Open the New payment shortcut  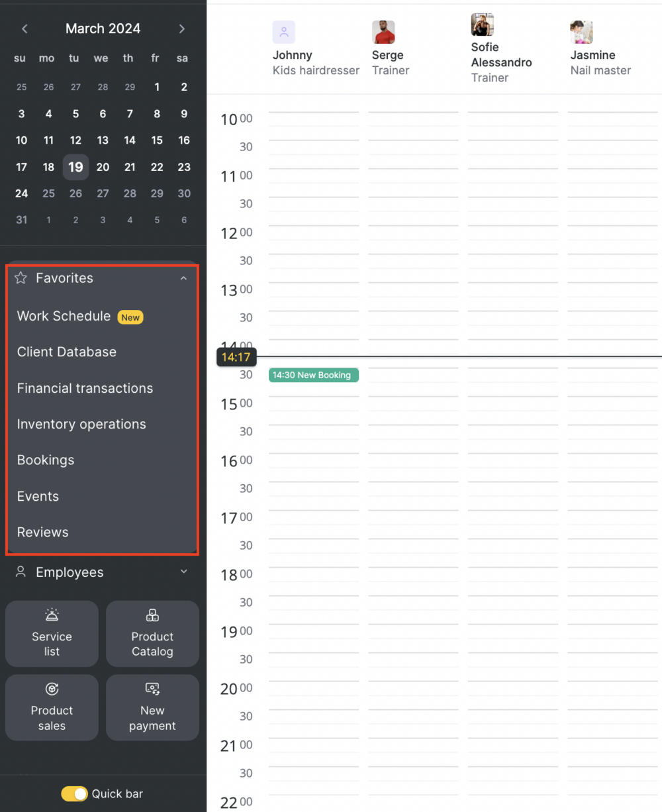(152, 707)
